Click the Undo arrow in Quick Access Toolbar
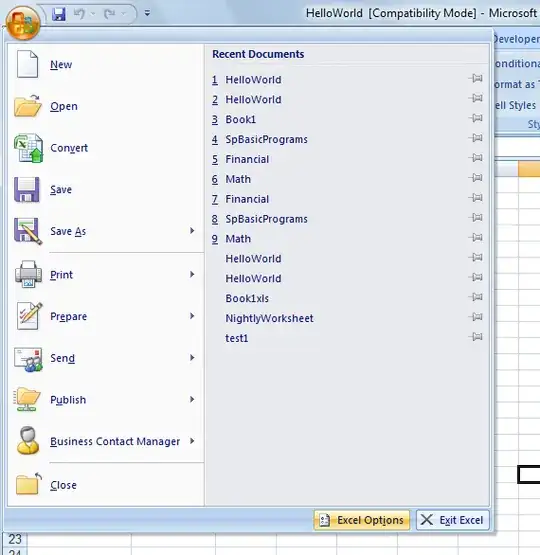Screen dimensions: 540x555 pyautogui.click(x=79, y=14)
